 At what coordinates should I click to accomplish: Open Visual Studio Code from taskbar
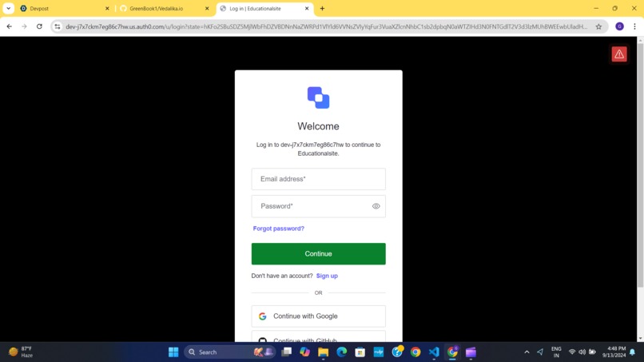[x=434, y=352]
